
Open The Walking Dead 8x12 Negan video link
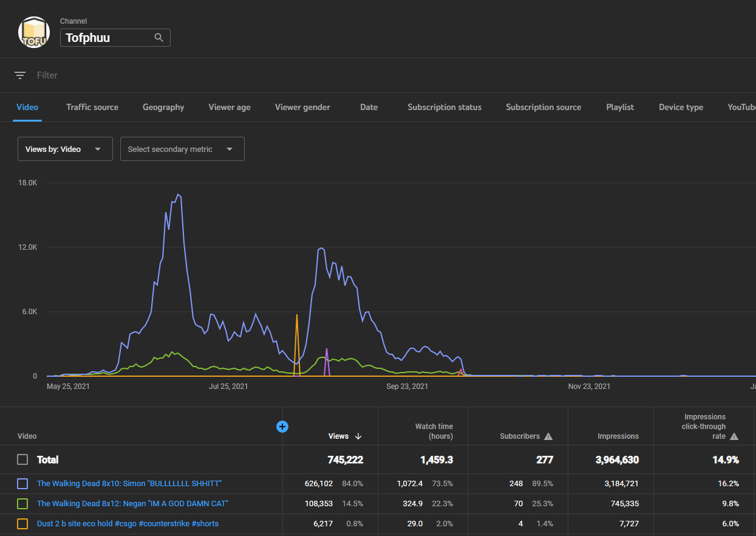(132, 504)
